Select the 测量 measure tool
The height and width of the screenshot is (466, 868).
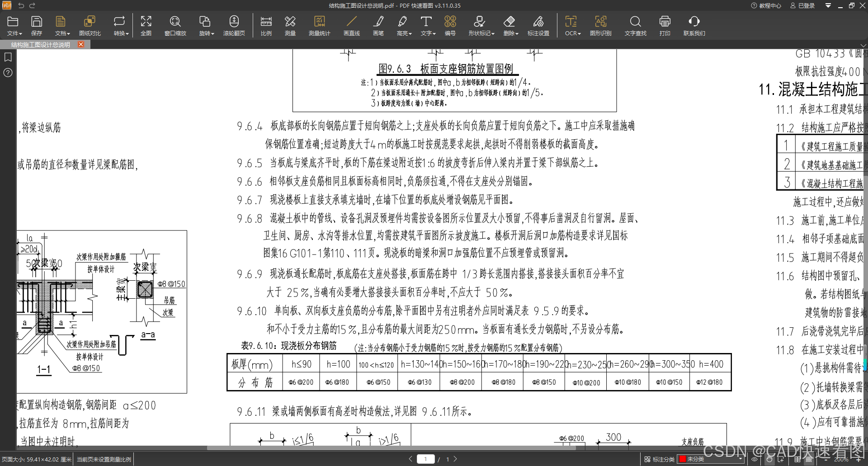point(290,26)
